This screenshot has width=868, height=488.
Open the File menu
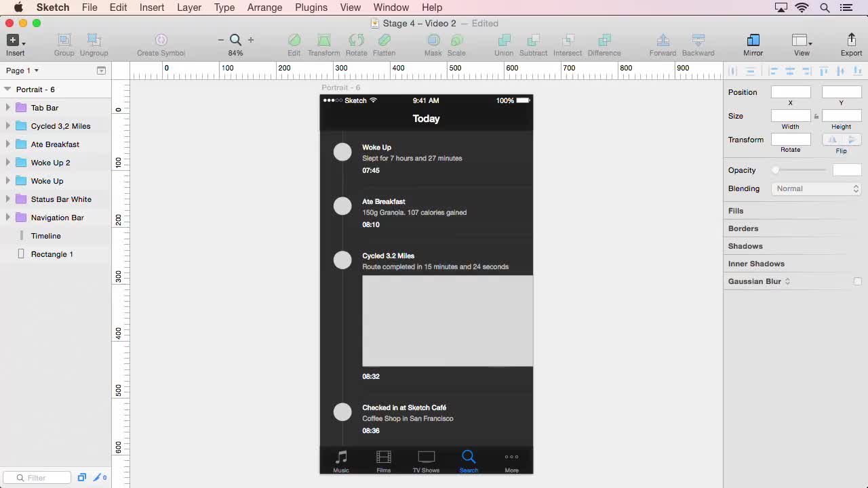pyautogui.click(x=90, y=7)
